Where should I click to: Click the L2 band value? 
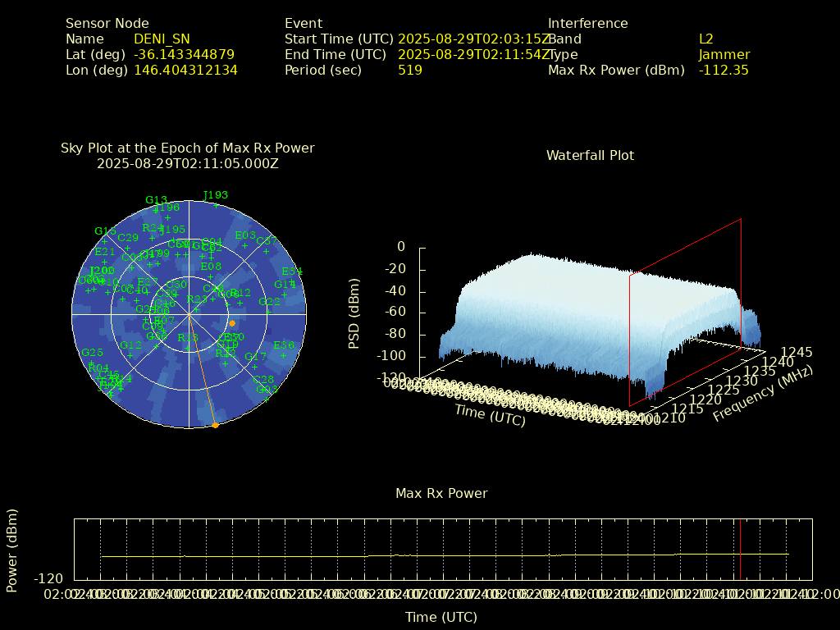point(705,39)
